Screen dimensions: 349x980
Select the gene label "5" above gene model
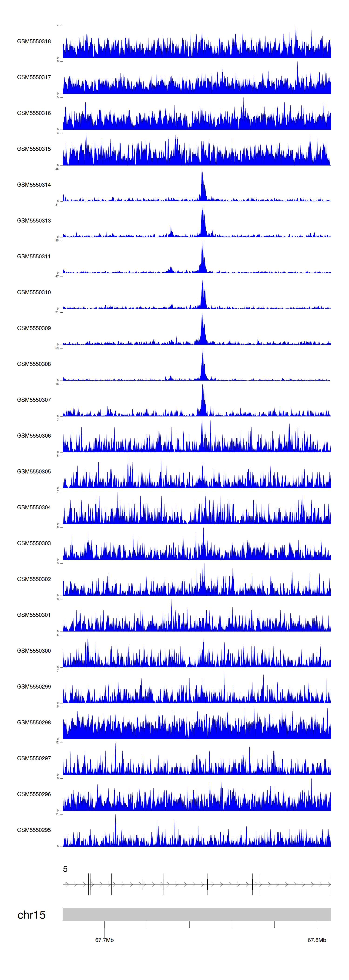(65, 869)
